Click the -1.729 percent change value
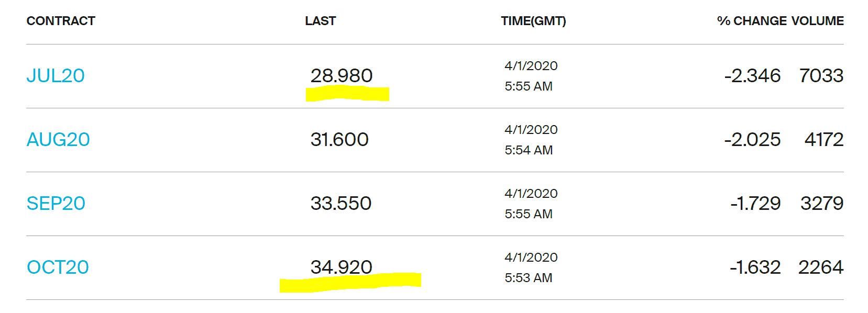Screen dimensions: 868x313 [x=755, y=204]
